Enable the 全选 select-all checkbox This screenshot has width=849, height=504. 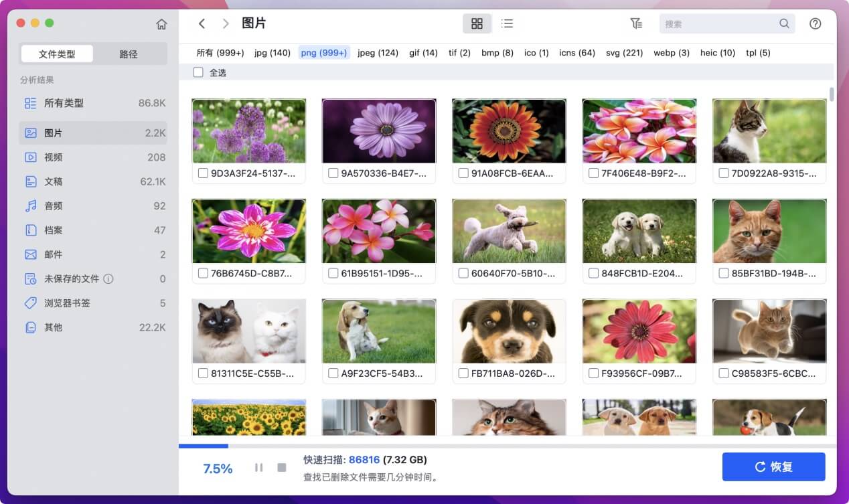coord(198,72)
